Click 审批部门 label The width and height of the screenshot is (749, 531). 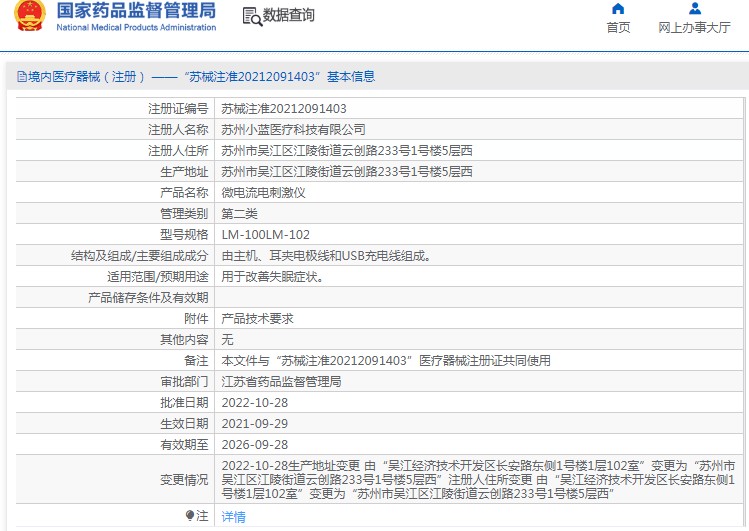tap(184, 382)
